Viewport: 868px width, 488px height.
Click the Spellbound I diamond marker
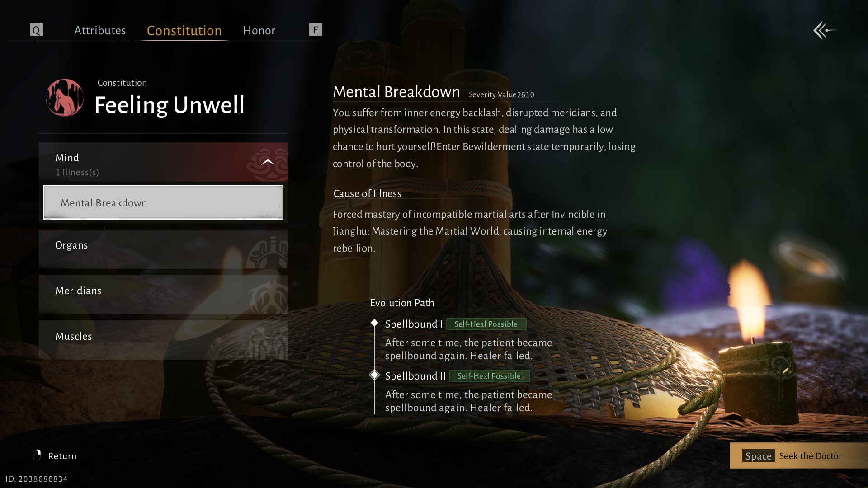374,323
